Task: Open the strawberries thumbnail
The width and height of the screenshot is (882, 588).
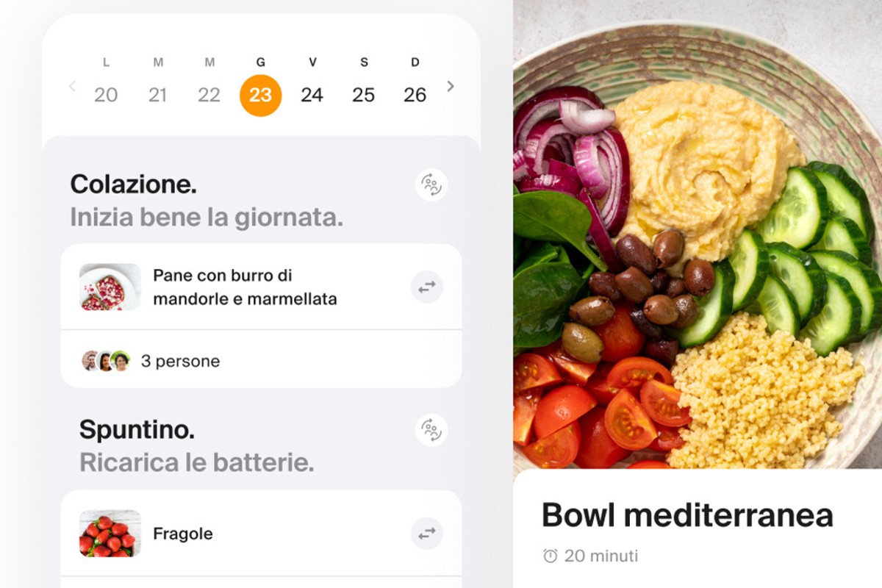Action: pos(110,533)
